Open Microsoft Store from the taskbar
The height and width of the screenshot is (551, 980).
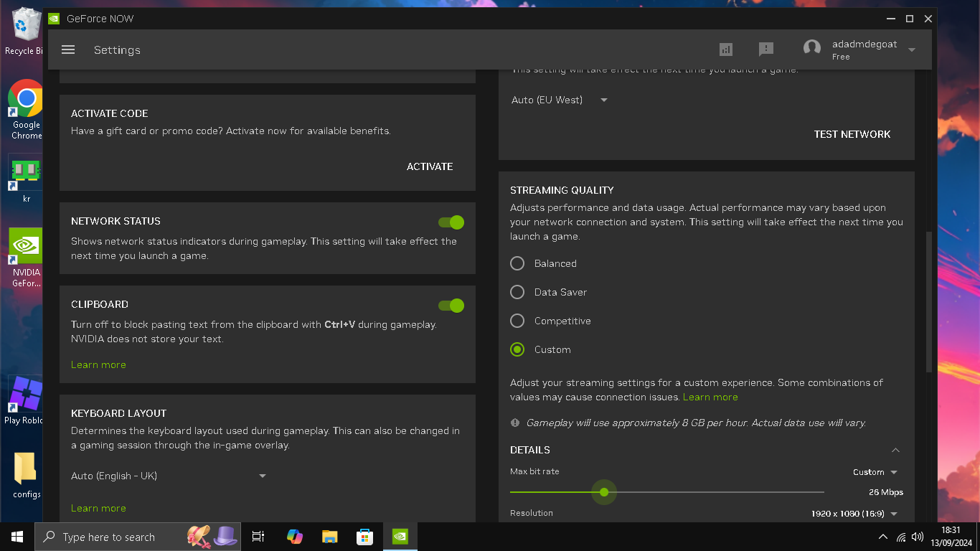(x=365, y=537)
